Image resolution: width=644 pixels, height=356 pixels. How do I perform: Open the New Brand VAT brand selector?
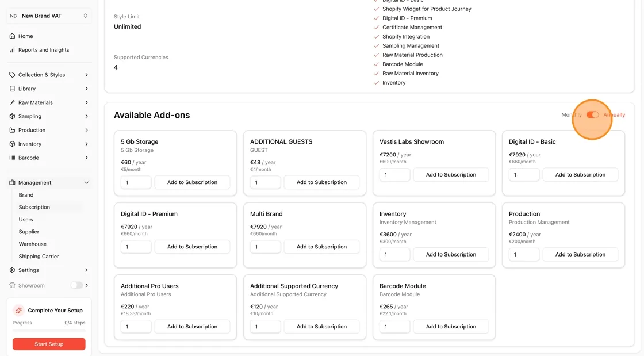[49, 16]
